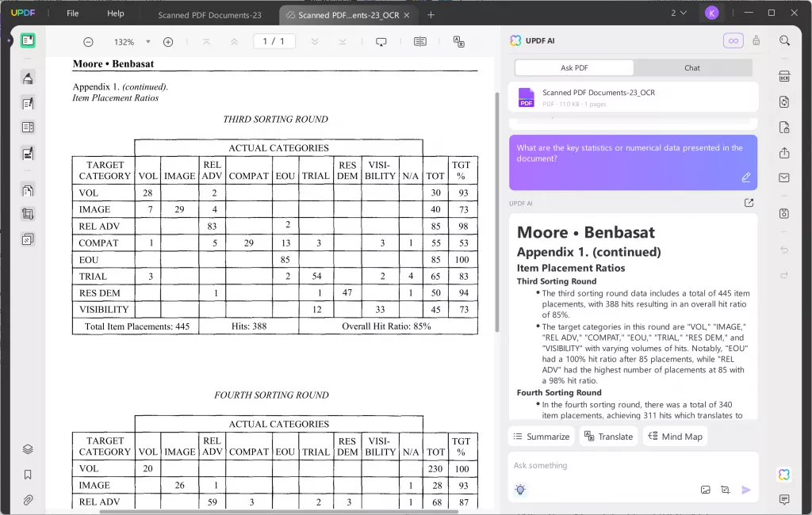812x515 pixels.
Task: Capture a screenshot for the AI prompt
Action: click(x=725, y=490)
